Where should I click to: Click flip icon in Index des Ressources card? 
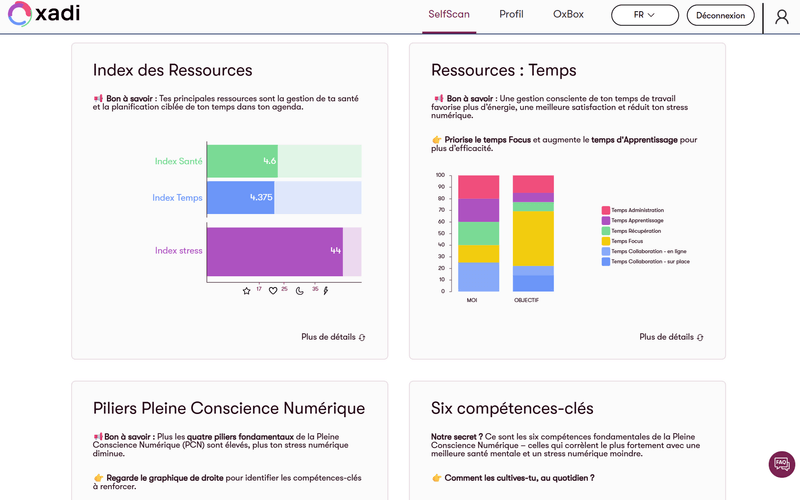pos(362,338)
